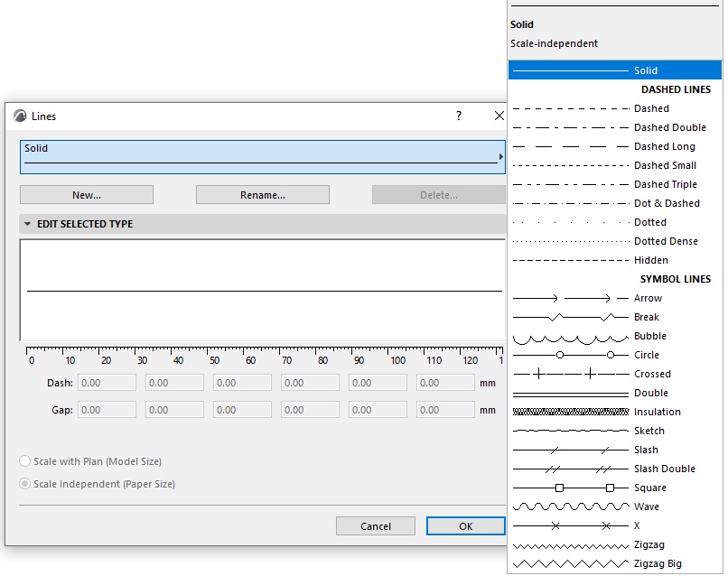Screen dimensions: 728x576
Task: Click the Delete... button
Action: point(438,195)
